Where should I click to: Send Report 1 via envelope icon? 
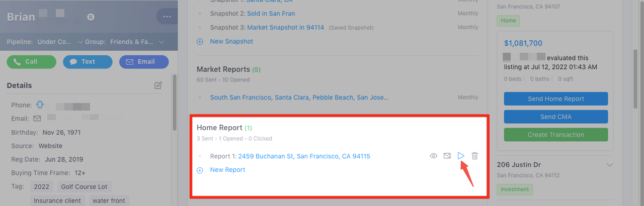tap(447, 156)
